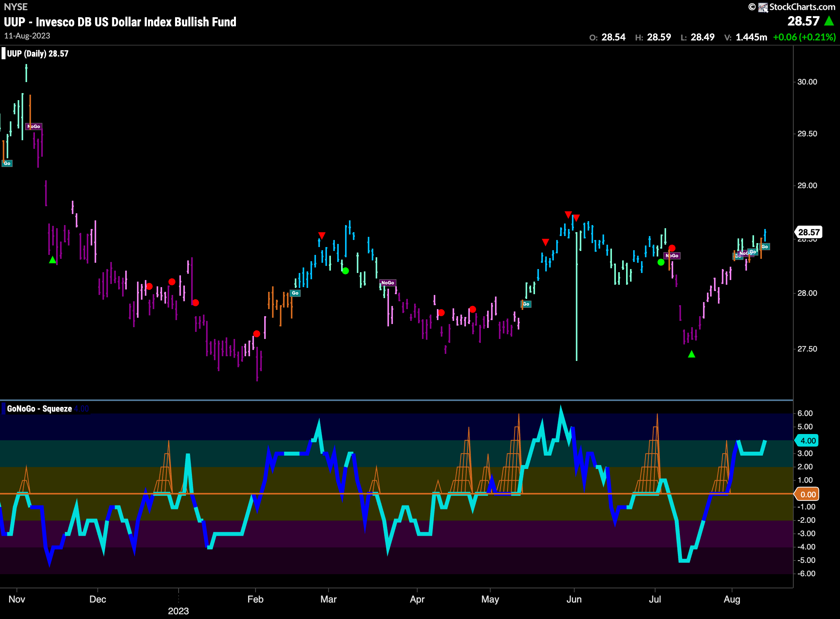This screenshot has width=840, height=619.
Task: Click the Go label at far left in November
Action: [7, 163]
